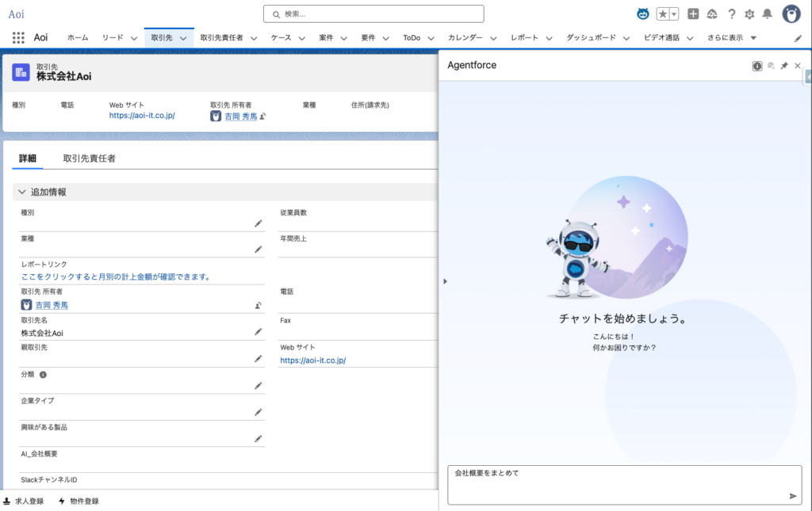Open the リード tab dropdown chevron

click(133, 38)
